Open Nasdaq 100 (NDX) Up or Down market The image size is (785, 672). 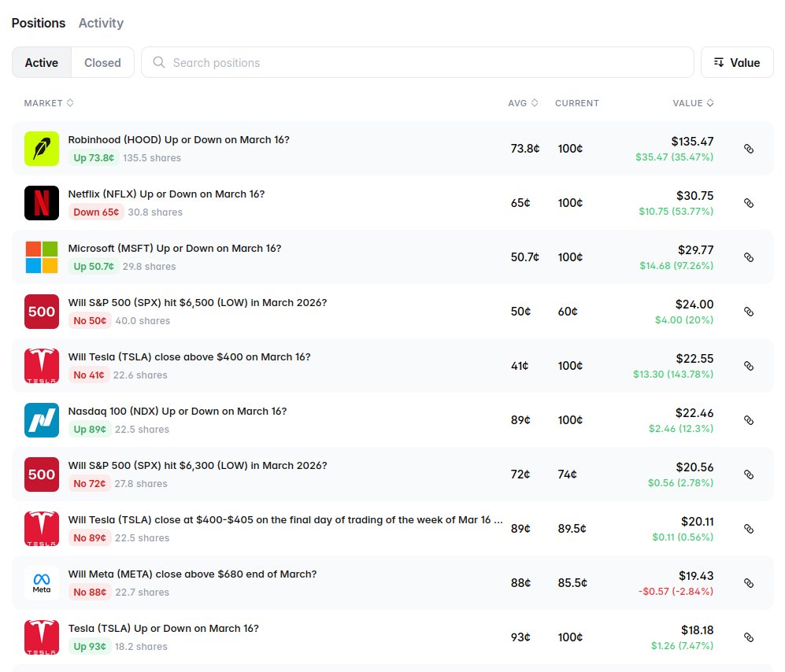click(x=177, y=412)
